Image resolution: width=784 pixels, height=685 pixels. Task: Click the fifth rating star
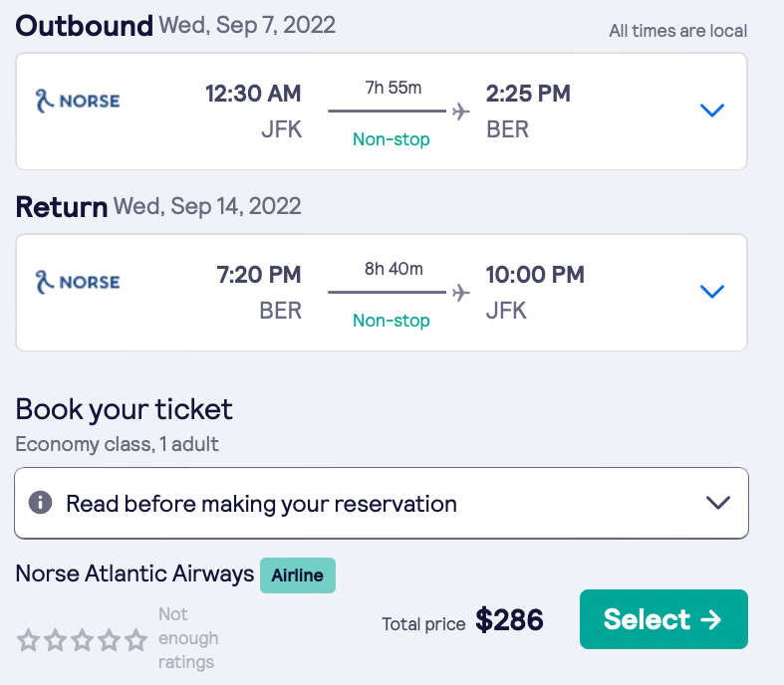[x=136, y=640]
